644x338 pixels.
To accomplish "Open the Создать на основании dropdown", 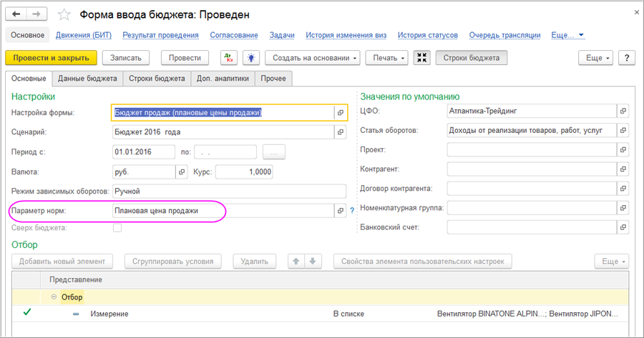I will pyautogui.click(x=312, y=58).
